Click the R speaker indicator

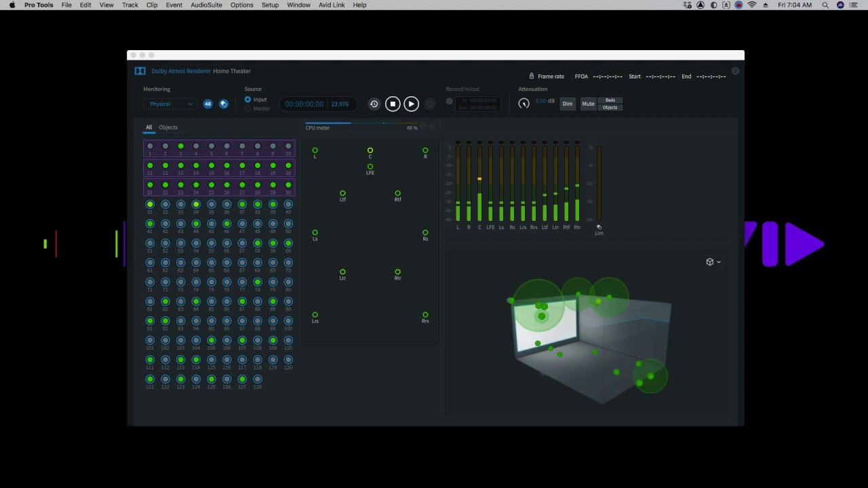[x=425, y=150]
